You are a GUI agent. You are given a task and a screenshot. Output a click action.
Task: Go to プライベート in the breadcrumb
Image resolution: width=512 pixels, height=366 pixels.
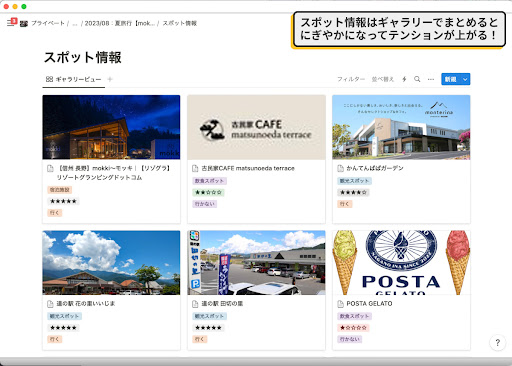point(48,23)
